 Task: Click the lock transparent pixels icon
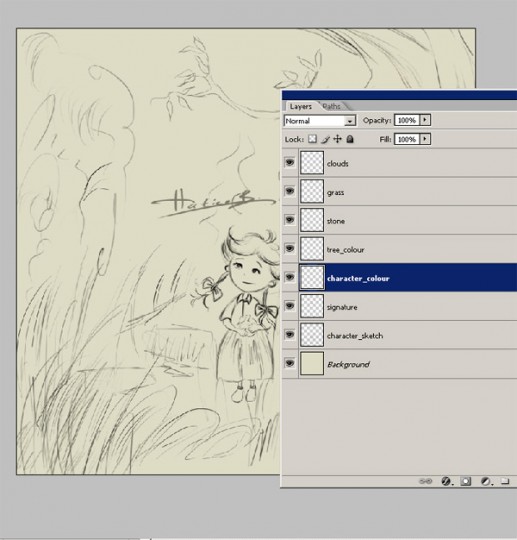click(312, 139)
